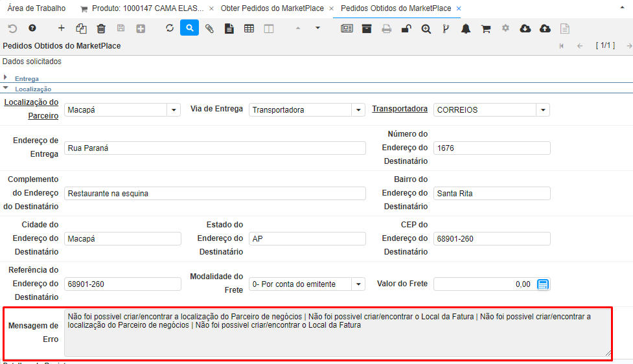Click the bell notifications icon
This screenshot has width=633, height=364.
coord(466,28)
